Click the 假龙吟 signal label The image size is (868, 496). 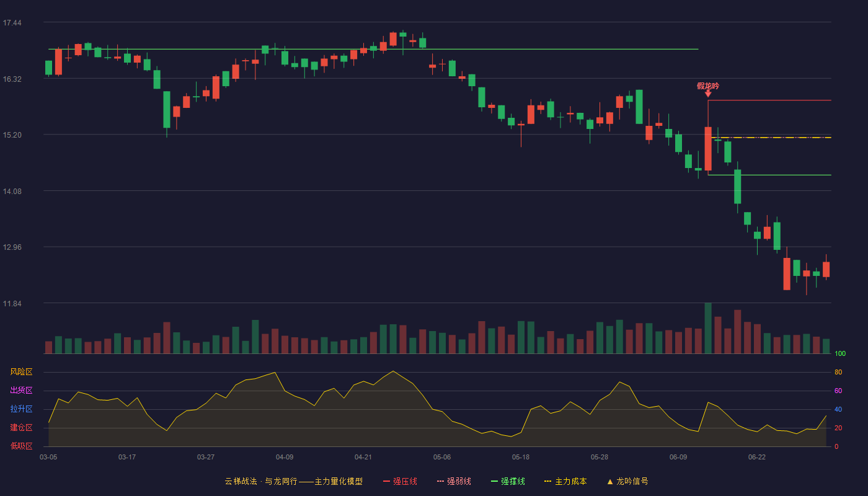[708, 86]
